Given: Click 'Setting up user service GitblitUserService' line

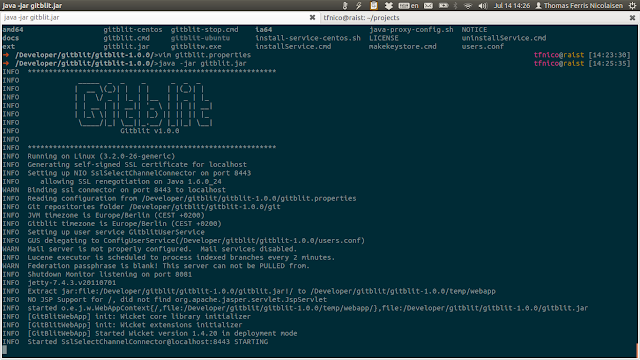Looking at the screenshot, I should (116, 232).
